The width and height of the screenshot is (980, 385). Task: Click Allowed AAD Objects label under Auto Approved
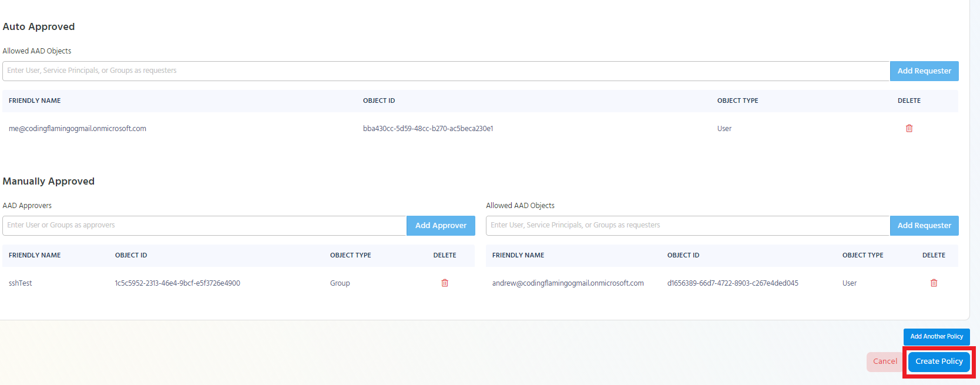[x=37, y=51]
